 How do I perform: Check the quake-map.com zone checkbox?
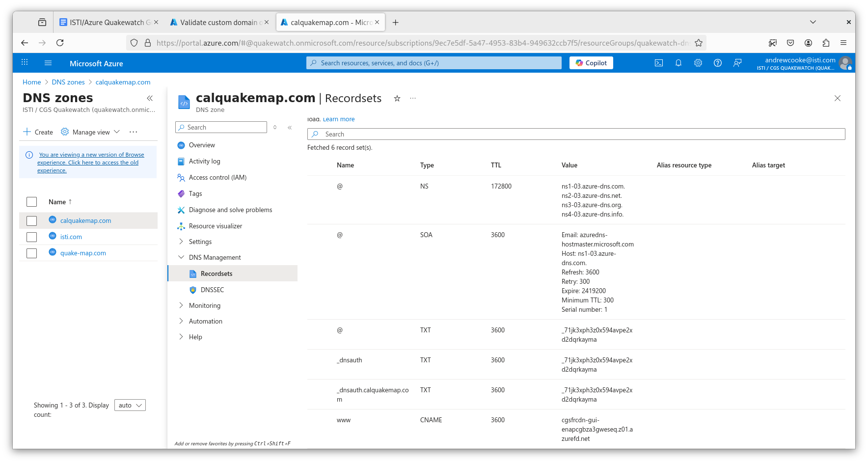click(x=31, y=253)
